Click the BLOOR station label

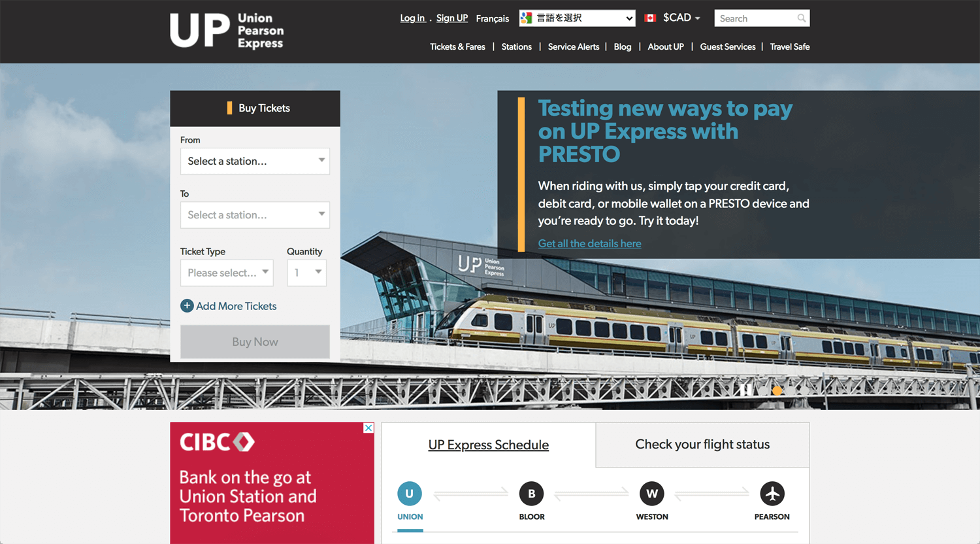tap(531, 517)
